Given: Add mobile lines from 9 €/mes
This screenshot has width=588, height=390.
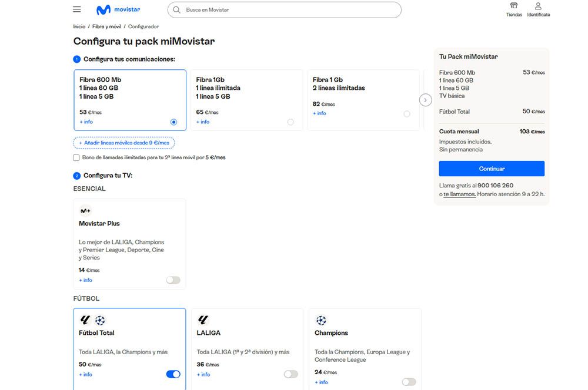Looking at the screenshot, I should [124, 143].
